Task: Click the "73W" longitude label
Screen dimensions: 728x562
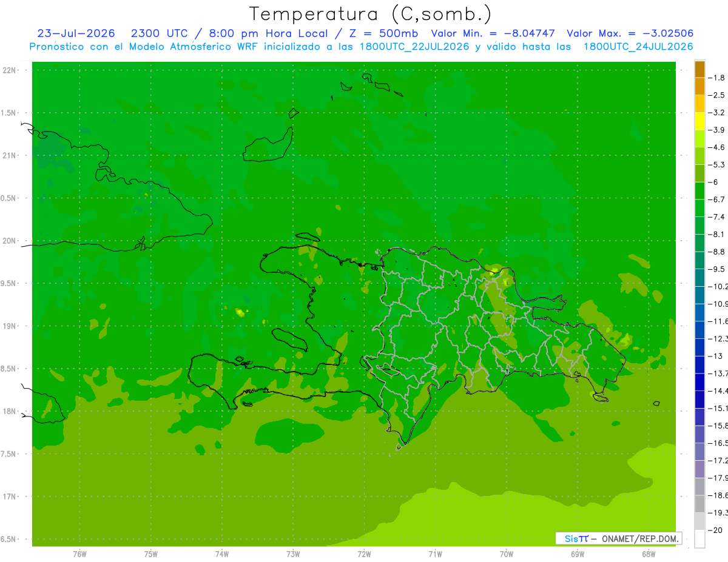Action: [x=293, y=554]
